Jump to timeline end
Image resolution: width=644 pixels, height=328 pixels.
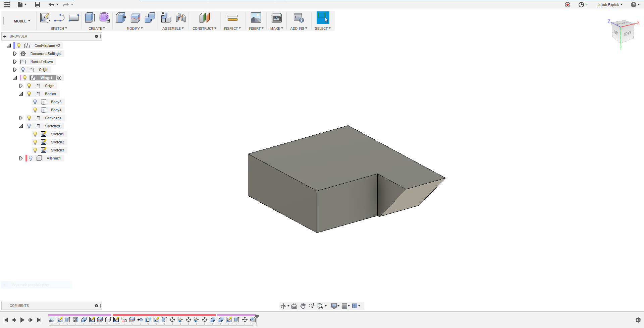pyautogui.click(x=39, y=320)
